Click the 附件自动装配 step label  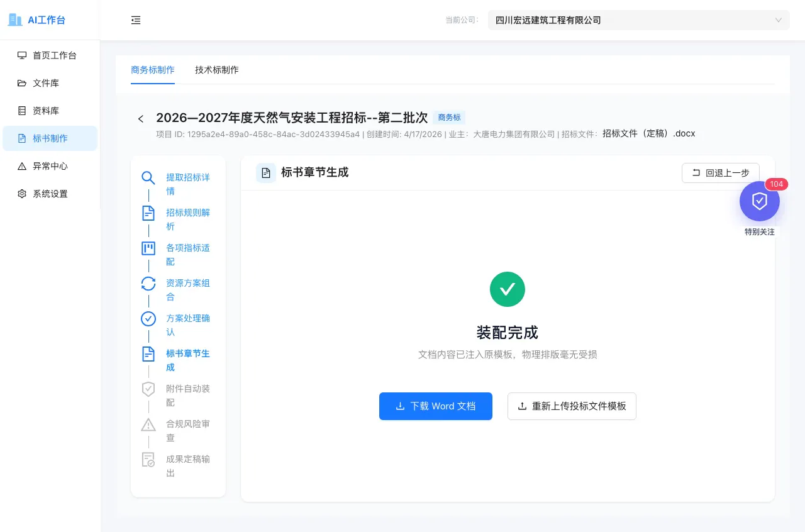pyautogui.click(x=188, y=396)
